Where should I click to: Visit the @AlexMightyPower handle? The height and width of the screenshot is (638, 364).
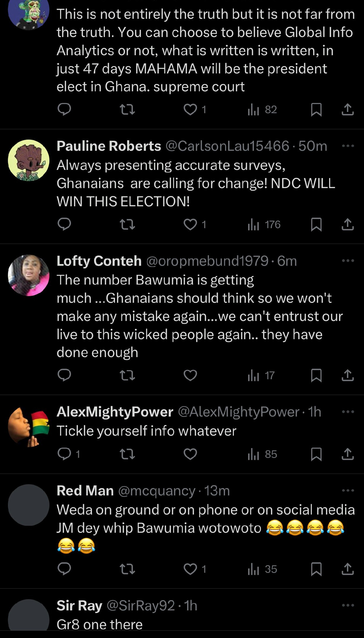coord(238,412)
